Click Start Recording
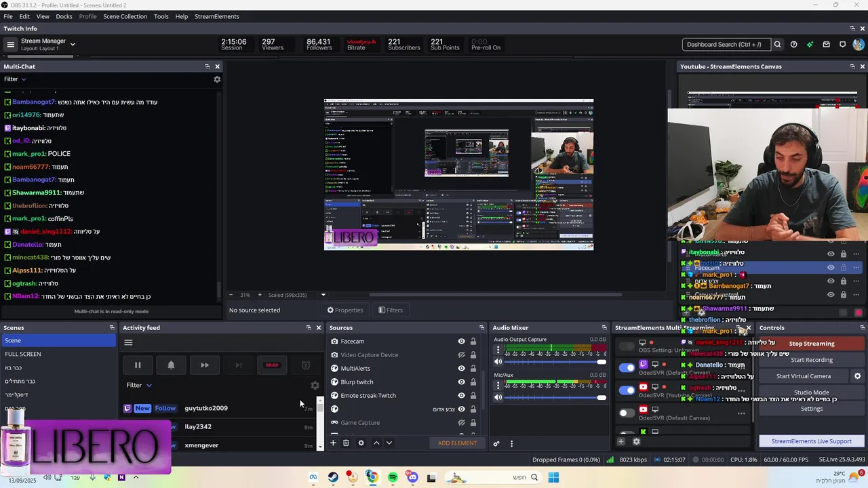 [812, 360]
